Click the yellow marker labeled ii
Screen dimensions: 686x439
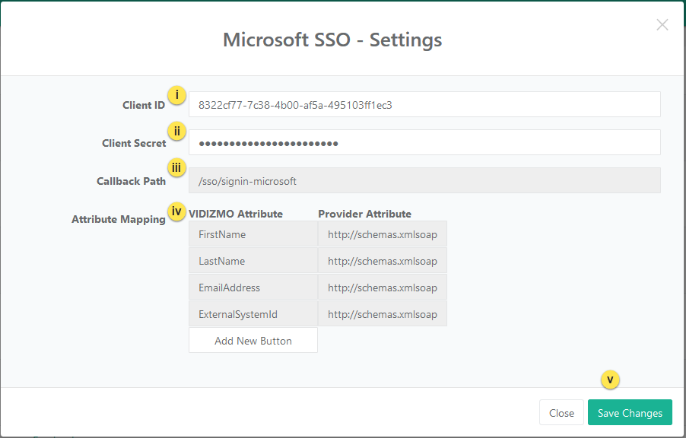[177, 131]
